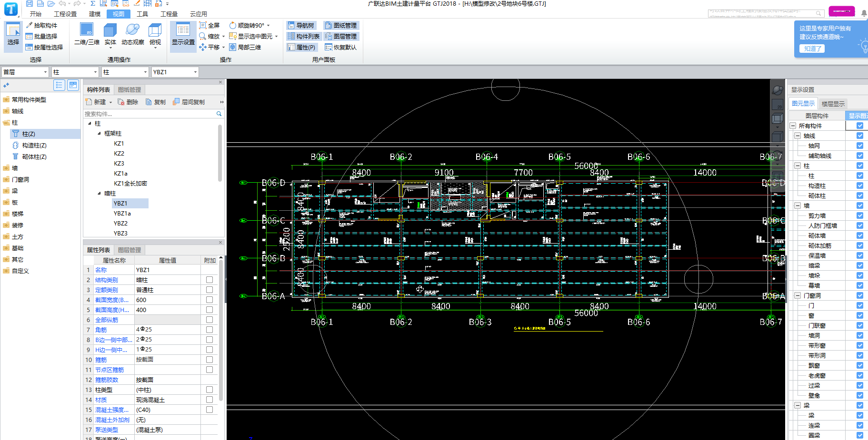Viewport: 868px width, 440px height.
Task: Open 图纸管理 in ribbon
Action: pos(341,25)
